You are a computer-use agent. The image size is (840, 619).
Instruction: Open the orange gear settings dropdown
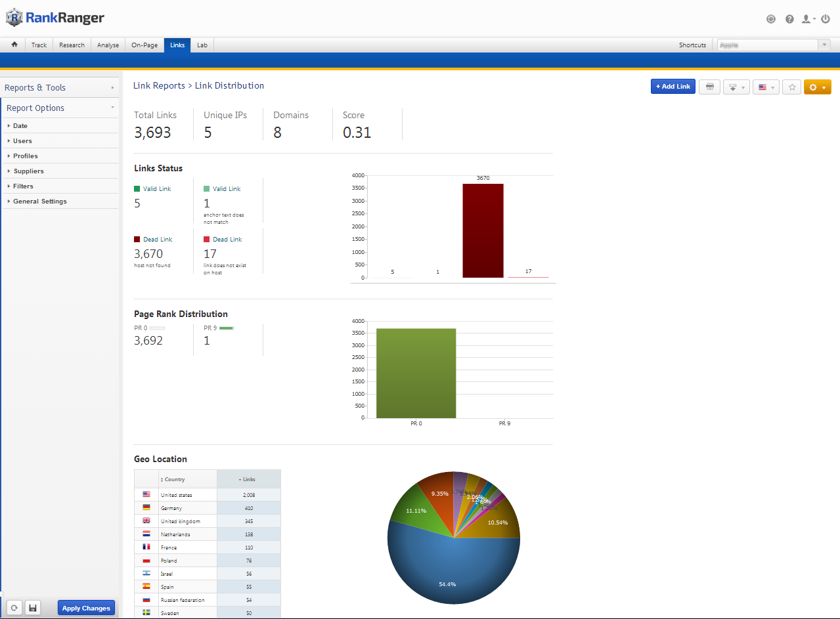817,87
